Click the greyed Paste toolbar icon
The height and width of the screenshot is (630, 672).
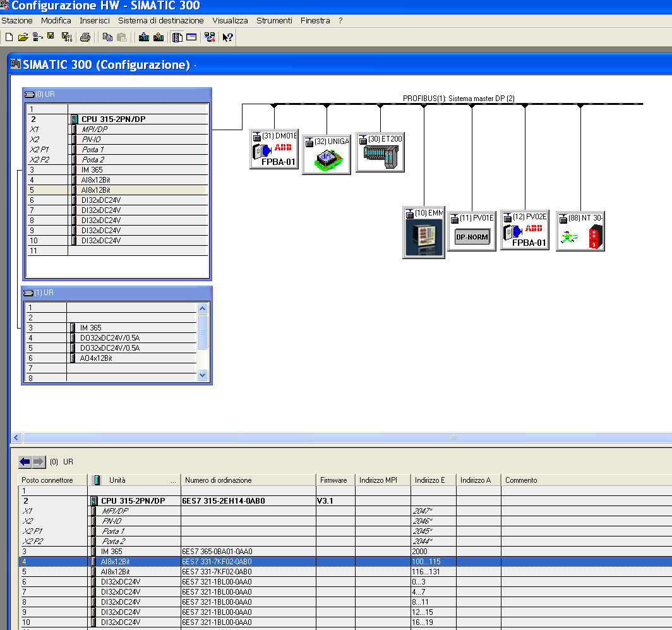(x=122, y=37)
